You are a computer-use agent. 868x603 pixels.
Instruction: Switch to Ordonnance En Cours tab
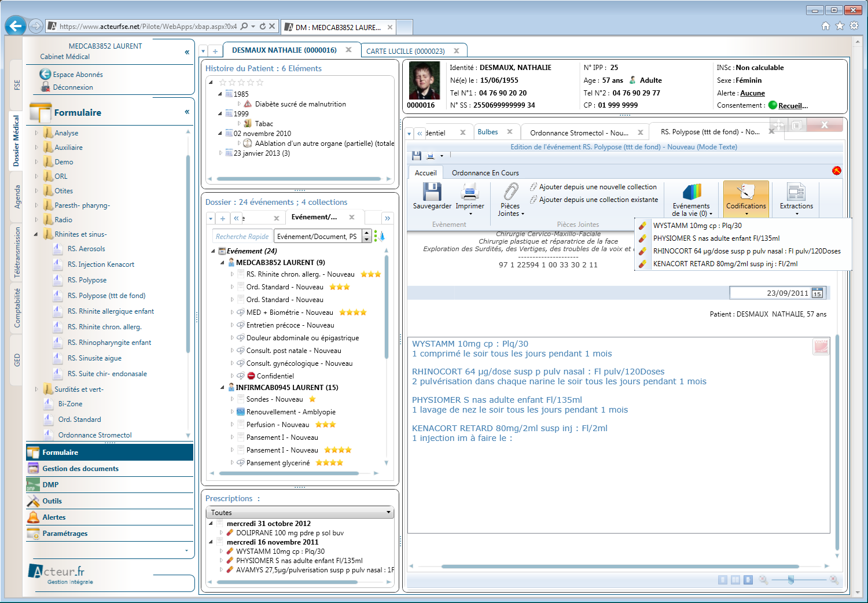point(485,173)
